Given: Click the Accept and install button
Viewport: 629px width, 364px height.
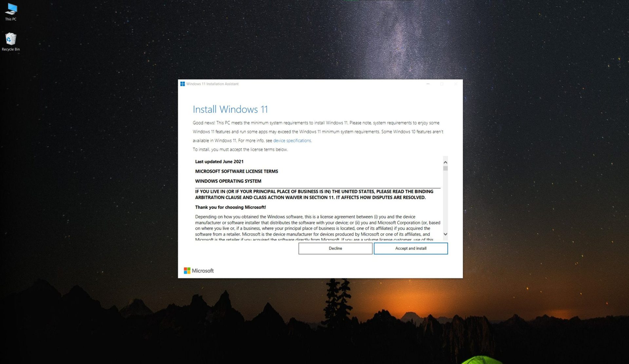Looking at the screenshot, I should point(410,248).
